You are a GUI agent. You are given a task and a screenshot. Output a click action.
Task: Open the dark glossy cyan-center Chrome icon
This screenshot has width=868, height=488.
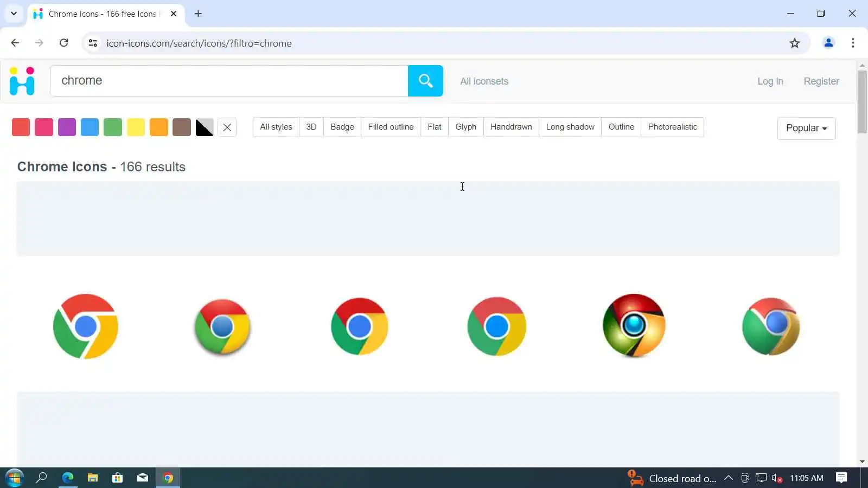point(634,325)
